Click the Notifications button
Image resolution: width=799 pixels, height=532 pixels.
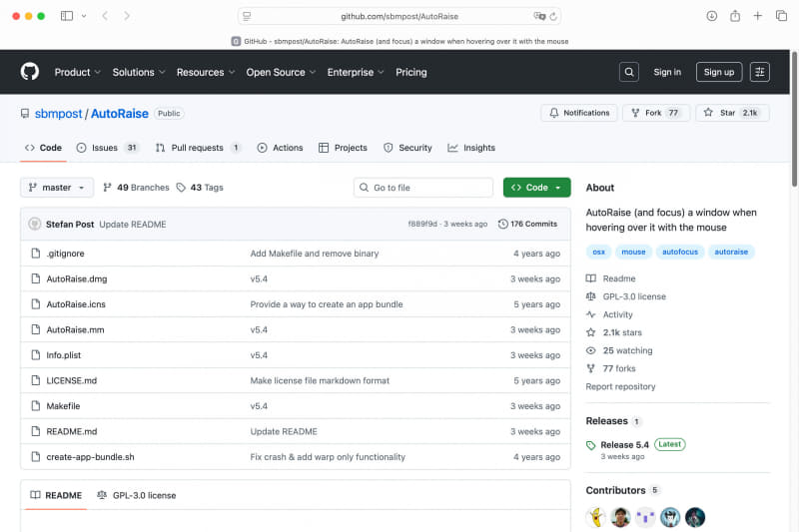pyautogui.click(x=579, y=113)
